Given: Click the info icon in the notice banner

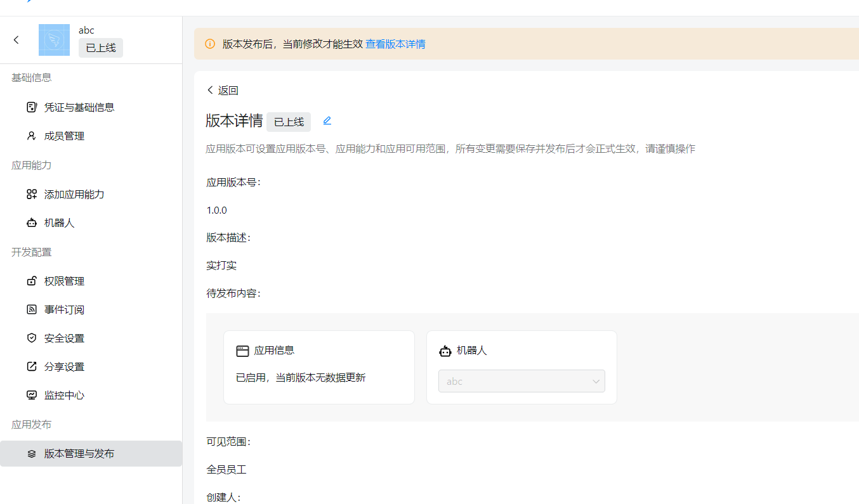Looking at the screenshot, I should pos(210,44).
